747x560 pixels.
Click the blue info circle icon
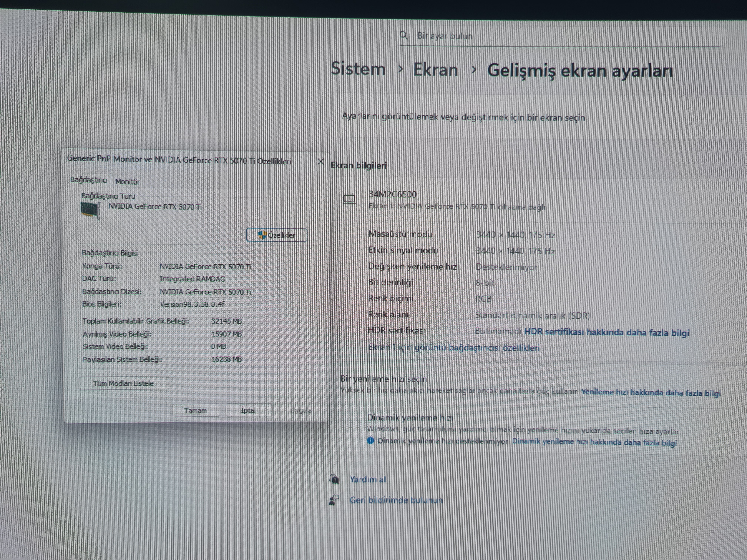tap(371, 441)
